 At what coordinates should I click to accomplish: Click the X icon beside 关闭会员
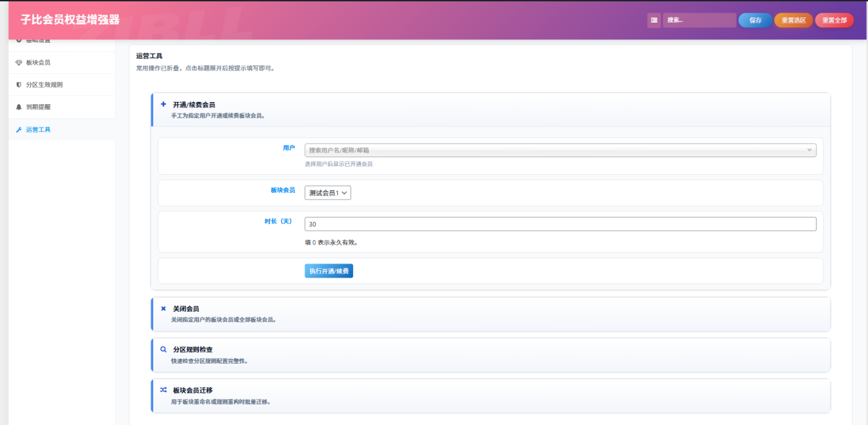click(164, 308)
